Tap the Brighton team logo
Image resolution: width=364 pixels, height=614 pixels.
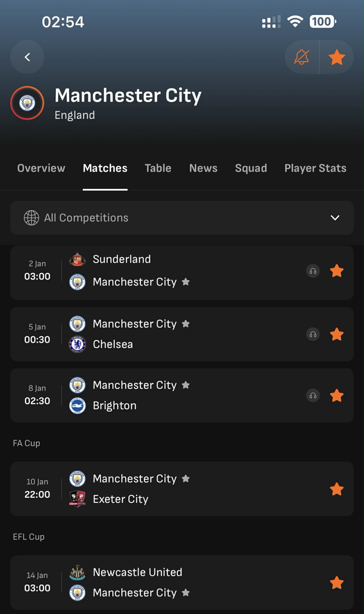click(77, 405)
